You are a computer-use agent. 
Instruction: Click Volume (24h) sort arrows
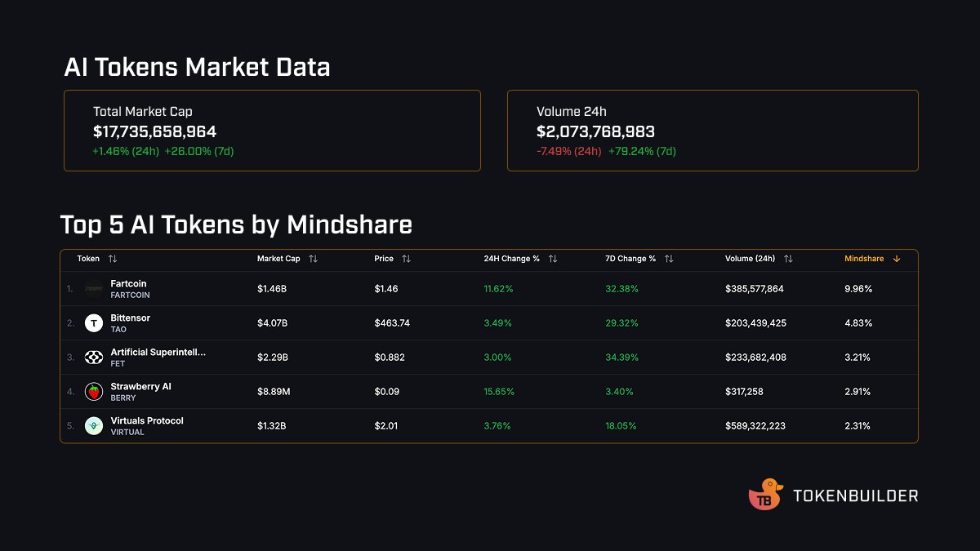[x=788, y=259]
